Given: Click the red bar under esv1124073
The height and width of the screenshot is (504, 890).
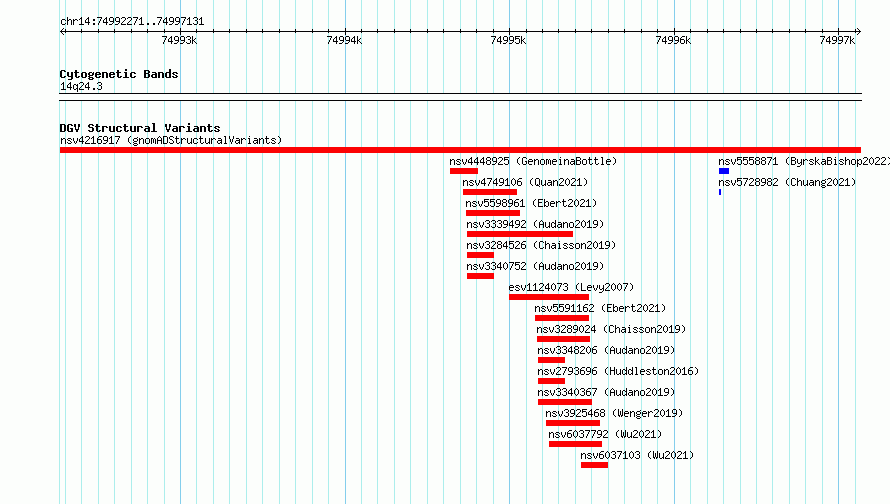Looking at the screenshot, I should (549, 297).
